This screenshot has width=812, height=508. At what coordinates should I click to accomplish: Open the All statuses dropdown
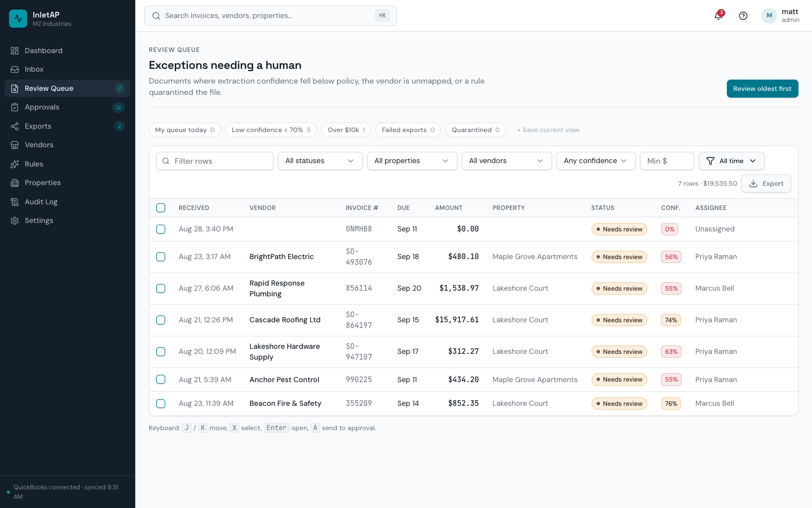tap(320, 161)
